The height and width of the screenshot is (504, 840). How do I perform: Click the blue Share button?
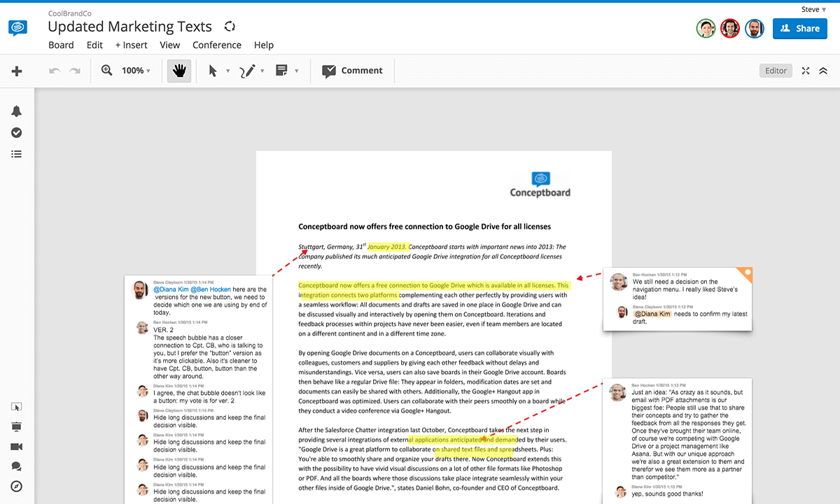800,29
